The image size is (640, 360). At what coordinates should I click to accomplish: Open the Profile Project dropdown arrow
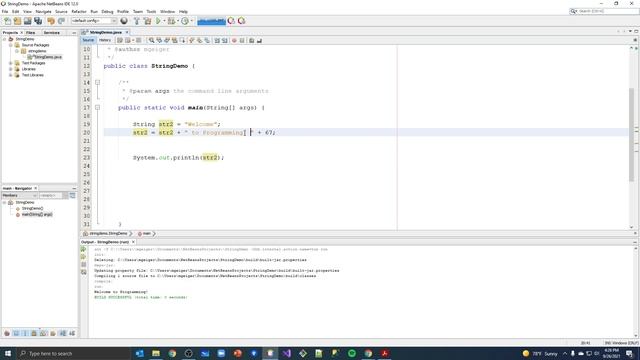click(191, 21)
